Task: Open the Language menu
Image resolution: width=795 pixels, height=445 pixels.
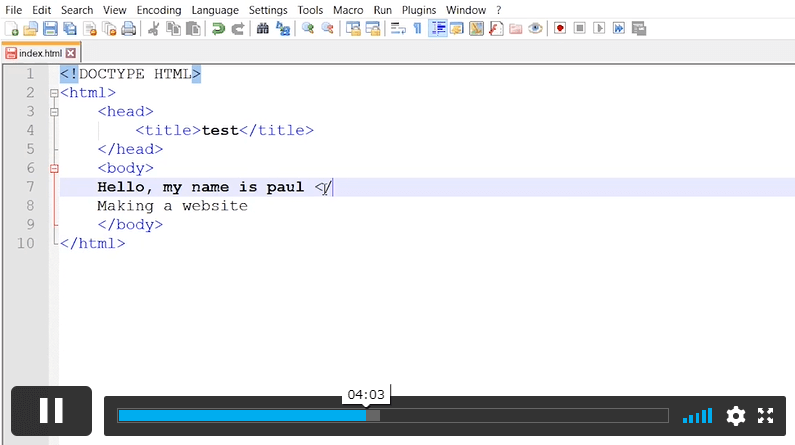Action: click(x=215, y=10)
